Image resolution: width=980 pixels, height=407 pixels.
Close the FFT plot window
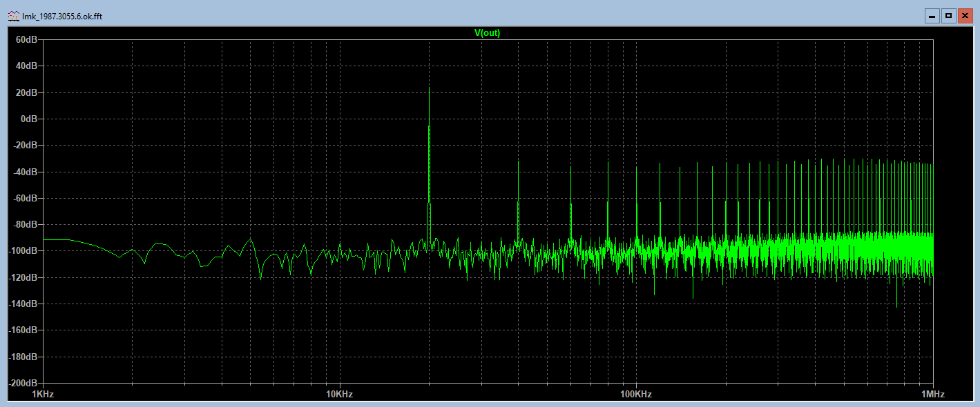point(965,16)
